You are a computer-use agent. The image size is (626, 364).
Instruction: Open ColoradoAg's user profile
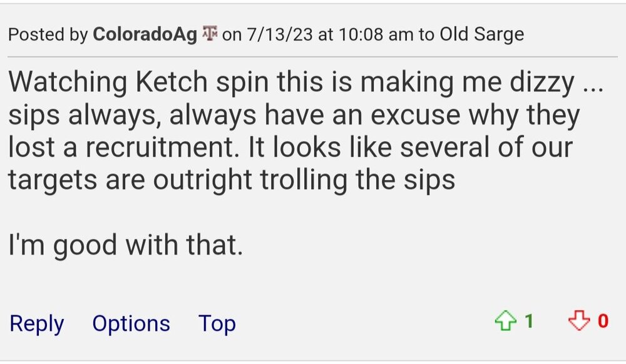pyautogui.click(x=145, y=34)
